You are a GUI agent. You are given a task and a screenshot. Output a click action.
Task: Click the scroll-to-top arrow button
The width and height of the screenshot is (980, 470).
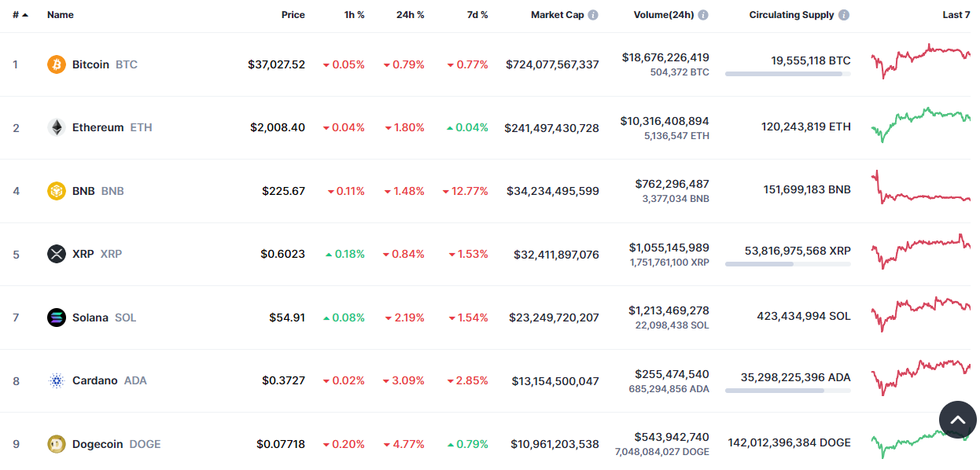[958, 420]
